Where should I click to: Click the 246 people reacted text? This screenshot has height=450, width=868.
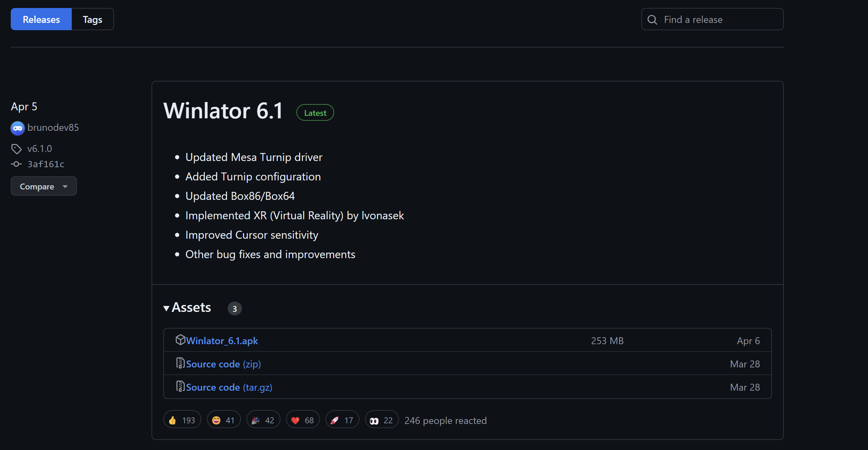coord(445,421)
